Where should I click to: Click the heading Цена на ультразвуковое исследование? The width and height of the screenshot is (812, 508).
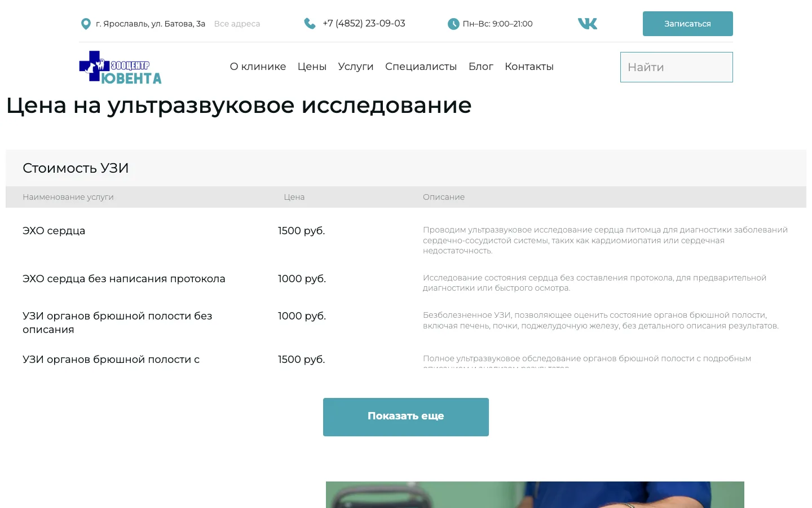(x=239, y=106)
